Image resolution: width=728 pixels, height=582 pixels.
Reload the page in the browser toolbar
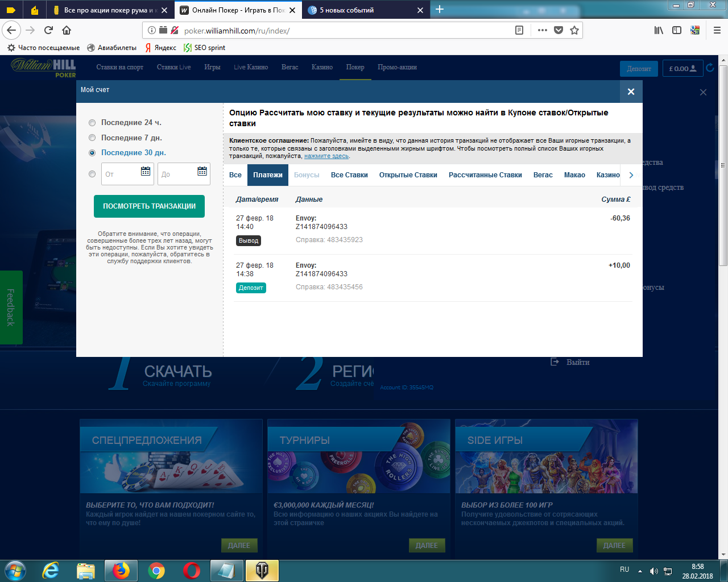(x=48, y=30)
